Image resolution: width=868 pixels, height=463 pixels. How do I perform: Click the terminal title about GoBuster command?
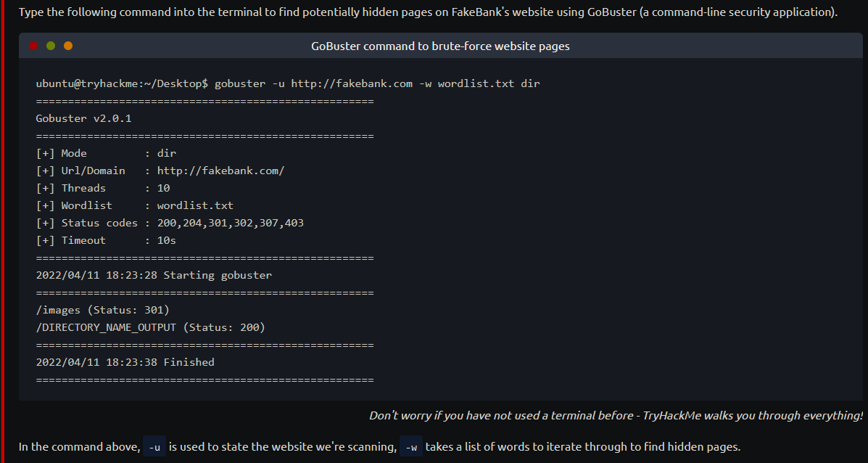click(x=440, y=46)
